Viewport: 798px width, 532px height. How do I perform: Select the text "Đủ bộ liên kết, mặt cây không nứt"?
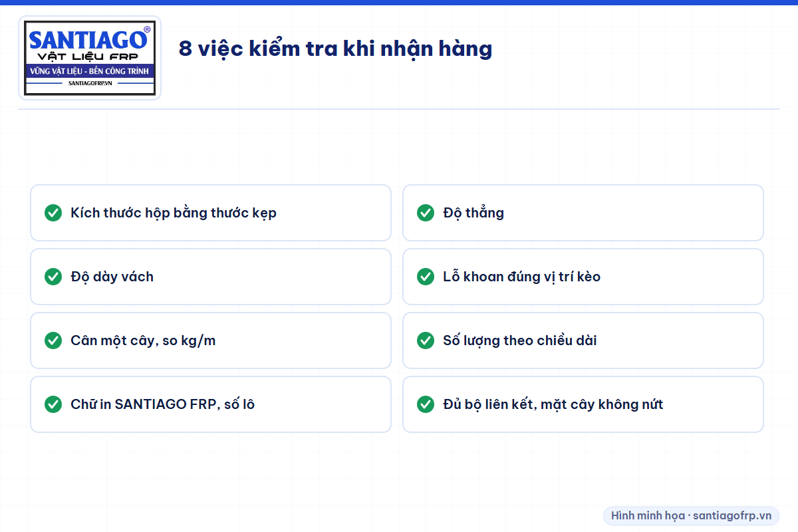tap(553, 404)
